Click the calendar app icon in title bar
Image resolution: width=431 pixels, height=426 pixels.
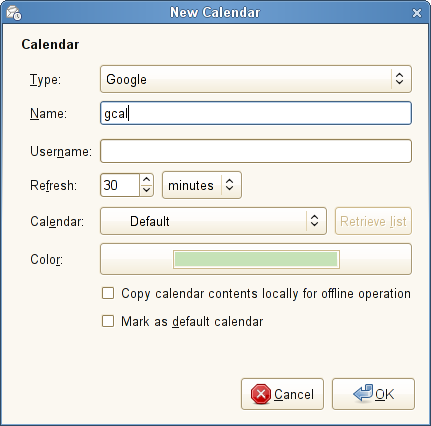click(x=14, y=13)
